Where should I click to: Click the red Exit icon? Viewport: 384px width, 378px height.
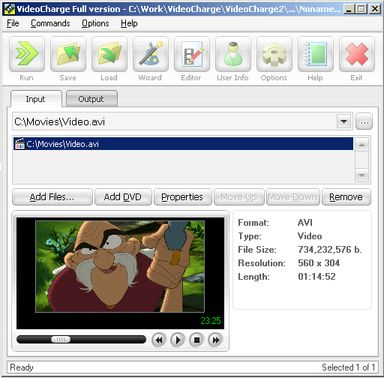357,54
